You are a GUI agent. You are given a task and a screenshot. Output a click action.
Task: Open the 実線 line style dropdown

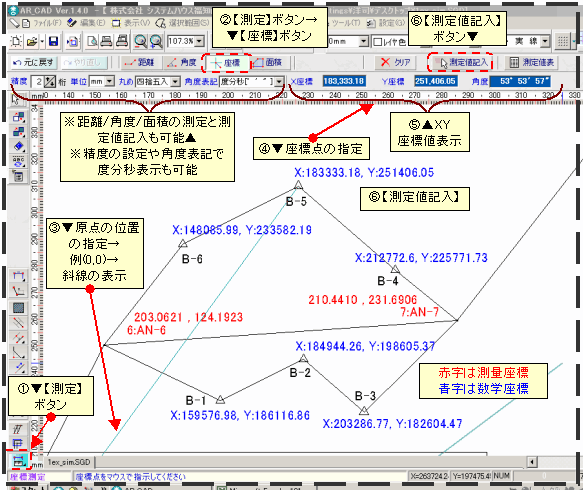[x=545, y=41]
